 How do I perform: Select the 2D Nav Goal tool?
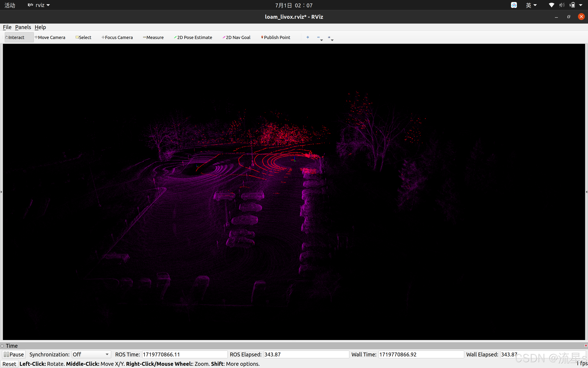236,37
